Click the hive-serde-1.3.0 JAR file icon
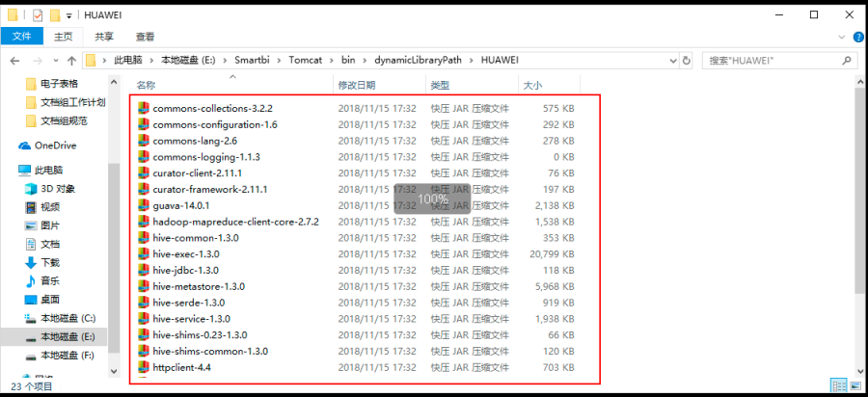868x397 pixels. 144,303
